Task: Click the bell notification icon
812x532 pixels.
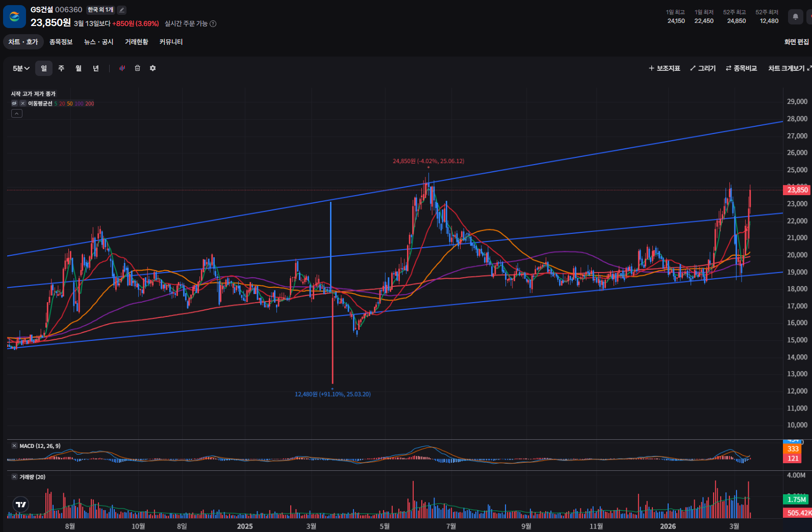Action: click(795, 17)
